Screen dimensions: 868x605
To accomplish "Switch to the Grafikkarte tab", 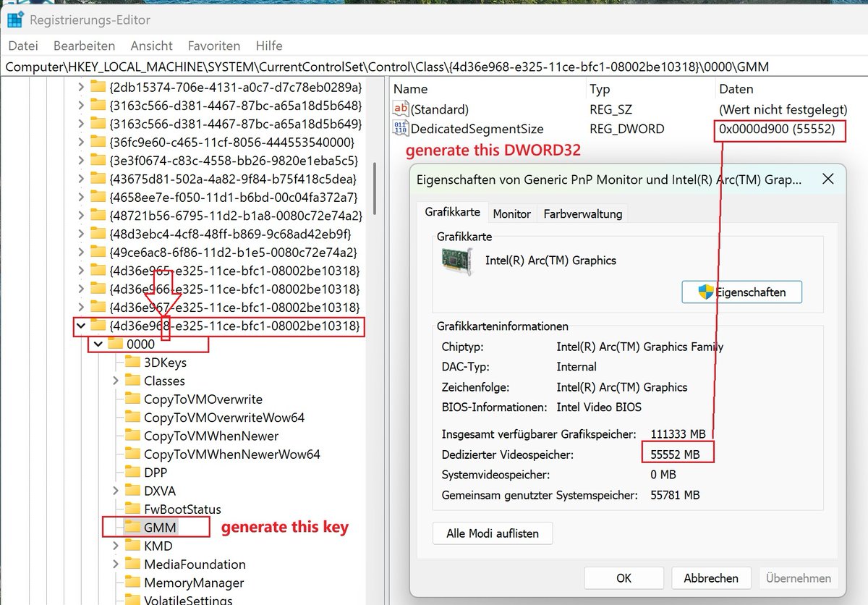I will [452, 213].
